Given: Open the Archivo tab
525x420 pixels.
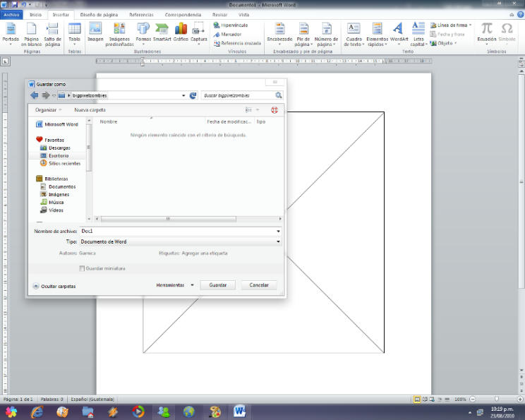Looking at the screenshot, I should coord(11,15).
